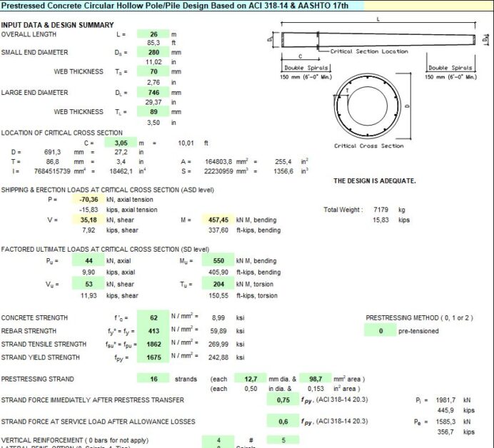This screenshot has height=448, width=494.
Task: Select the factored bending Mu cell showing 550
Action: (218, 260)
